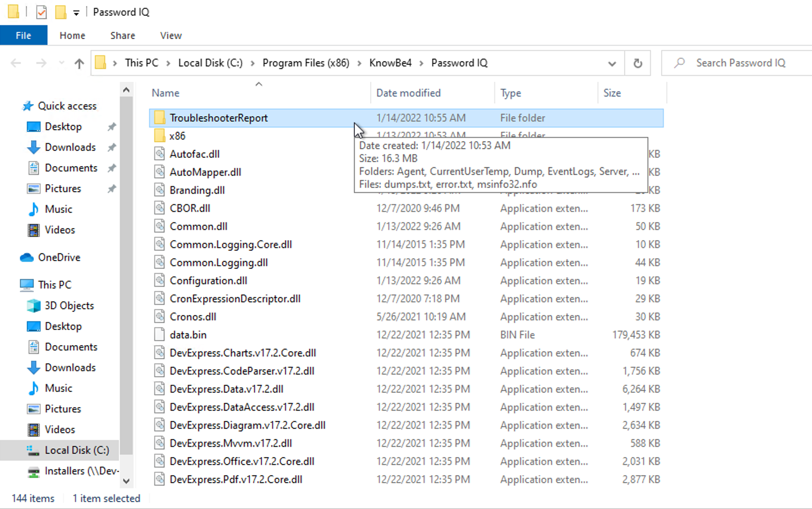812x509 pixels.
Task: Open the Pictures folder from Quick access
Action: [x=63, y=188]
